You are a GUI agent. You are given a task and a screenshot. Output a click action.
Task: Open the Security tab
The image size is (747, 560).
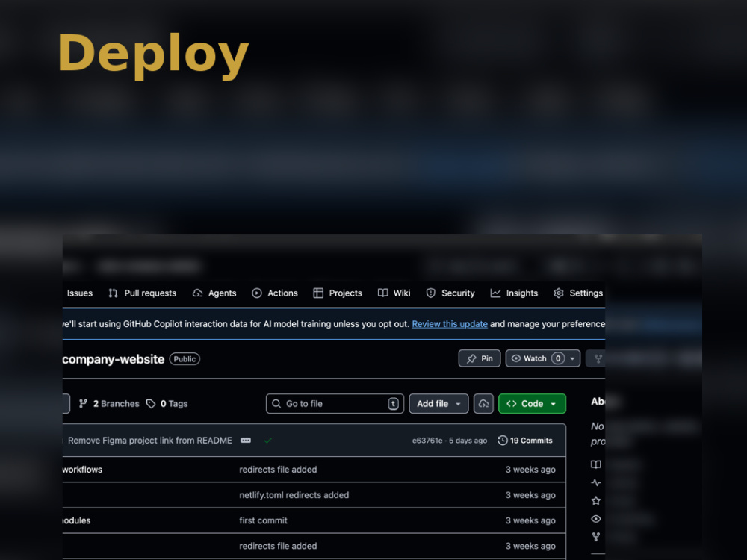[x=450, y=293]
